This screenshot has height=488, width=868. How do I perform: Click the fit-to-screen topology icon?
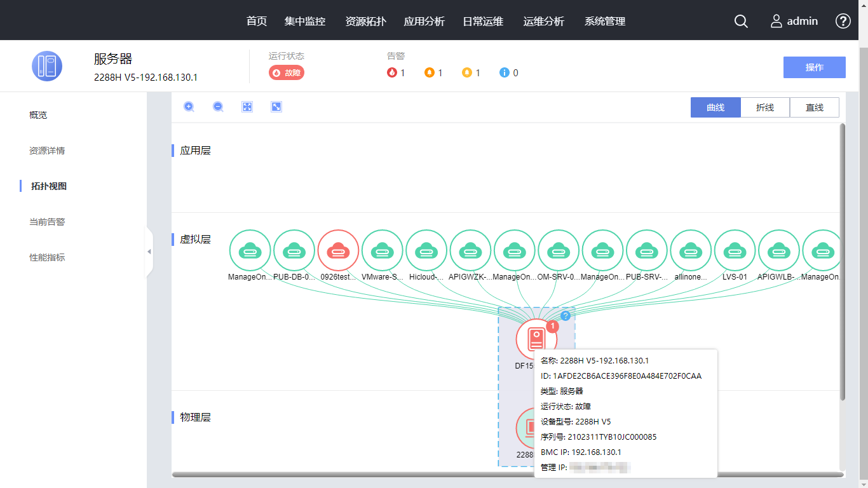(x=247, y=107)
